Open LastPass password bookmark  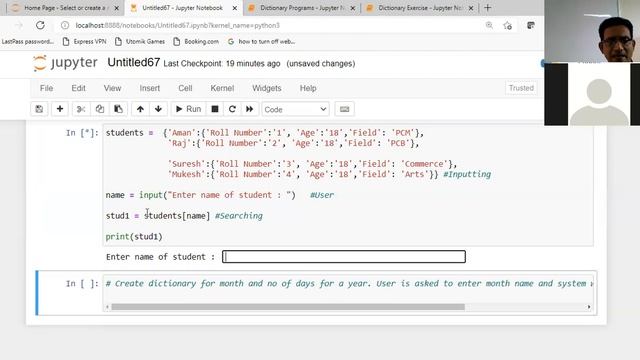coord(27,42)
